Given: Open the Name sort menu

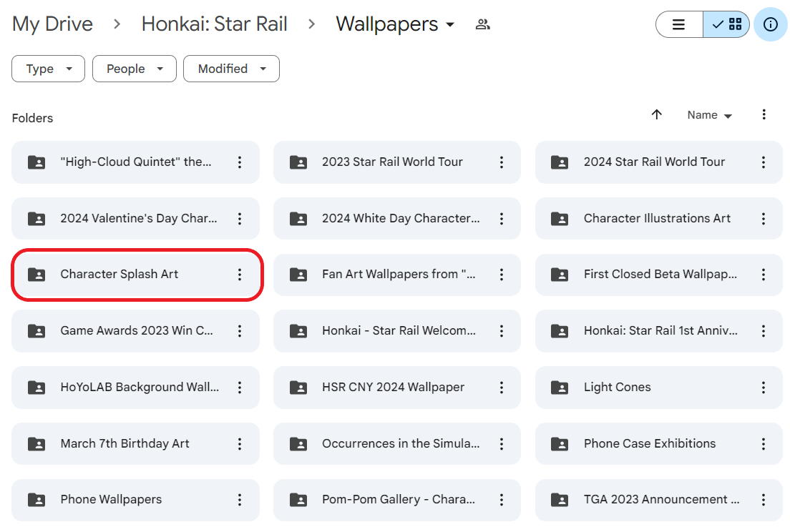Looking at the screenshot, I should point(709,114).
